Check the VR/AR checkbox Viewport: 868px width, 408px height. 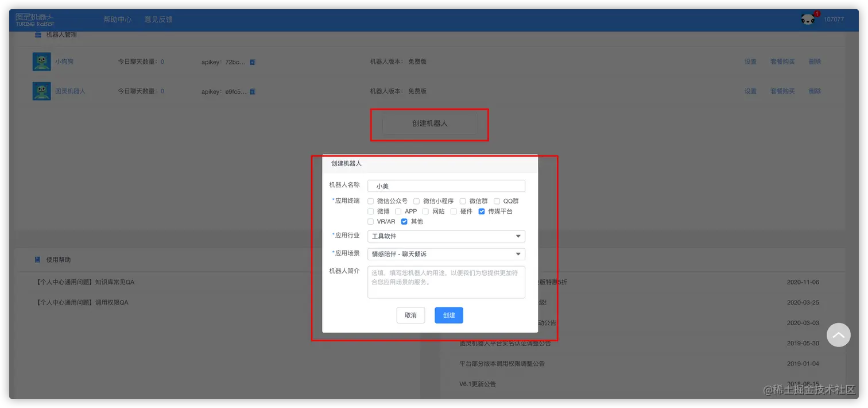click(371, 222)
